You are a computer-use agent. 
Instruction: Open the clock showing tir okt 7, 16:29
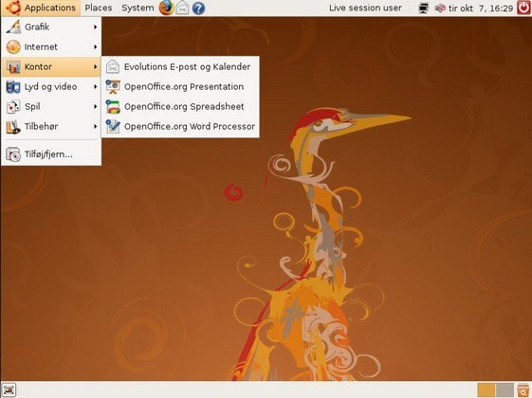point(481,9)
